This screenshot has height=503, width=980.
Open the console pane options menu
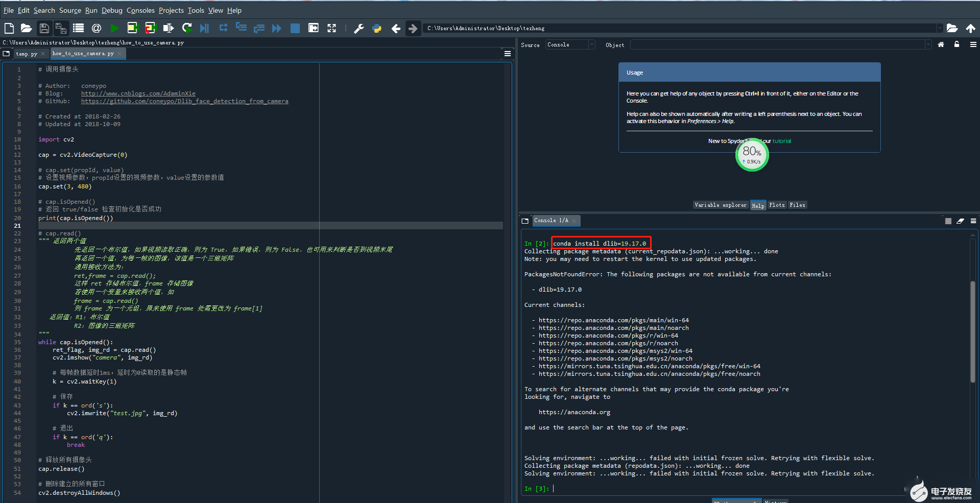pos(973,221)
